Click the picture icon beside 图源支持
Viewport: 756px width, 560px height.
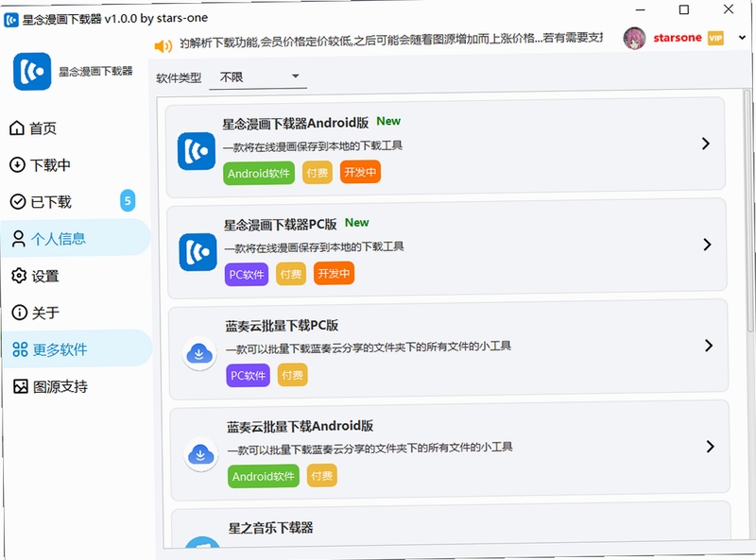21,386
